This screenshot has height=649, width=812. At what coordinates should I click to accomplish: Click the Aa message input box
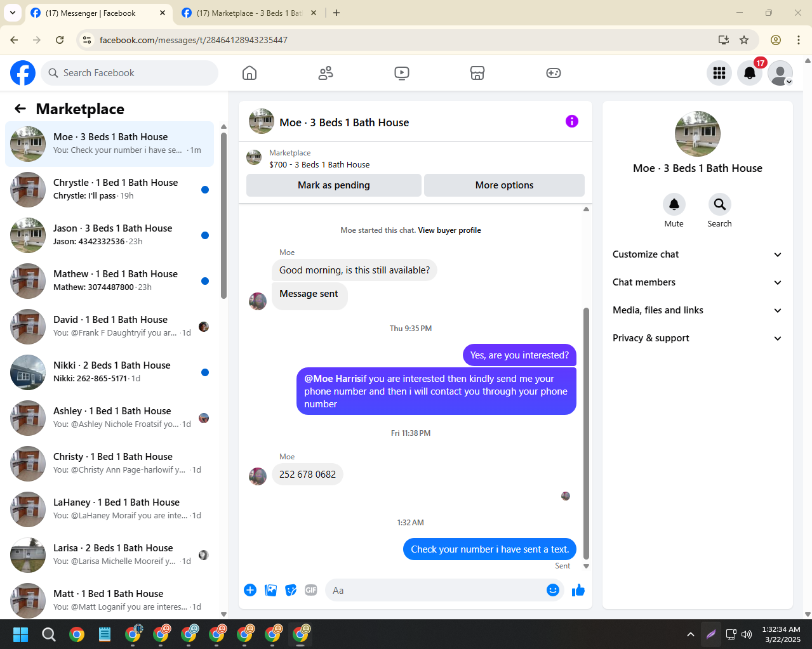click(436, 590)
